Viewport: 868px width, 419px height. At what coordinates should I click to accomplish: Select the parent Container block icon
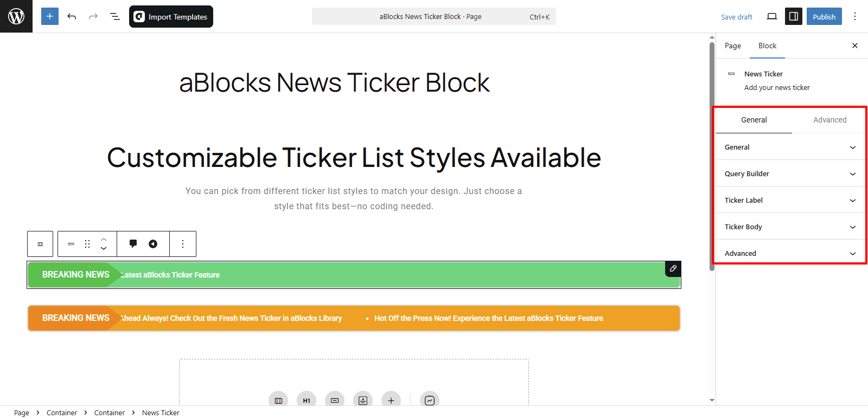pyautogui.click(x=40, y=244)
